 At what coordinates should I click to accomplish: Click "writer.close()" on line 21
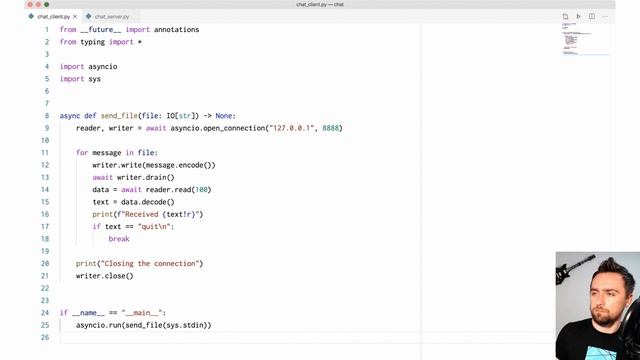(x=104, y=276)
